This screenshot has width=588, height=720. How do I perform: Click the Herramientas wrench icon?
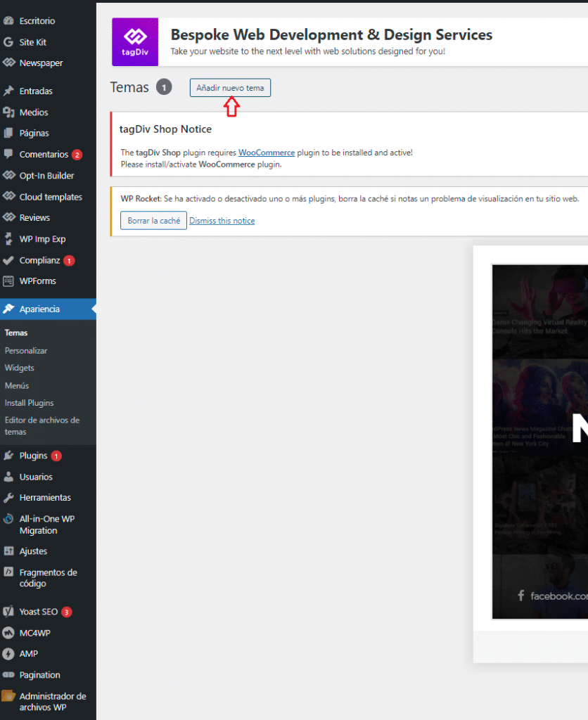8,498
